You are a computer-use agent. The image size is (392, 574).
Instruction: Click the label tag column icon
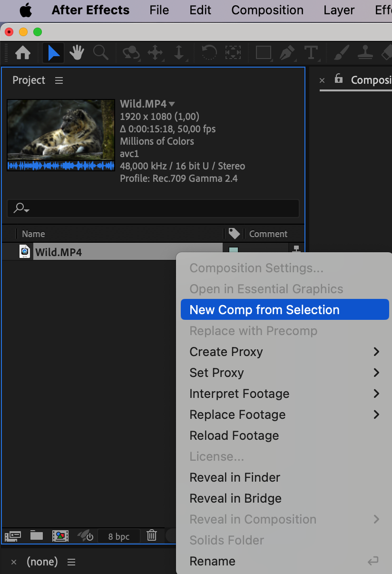click(x=234, y=233)
